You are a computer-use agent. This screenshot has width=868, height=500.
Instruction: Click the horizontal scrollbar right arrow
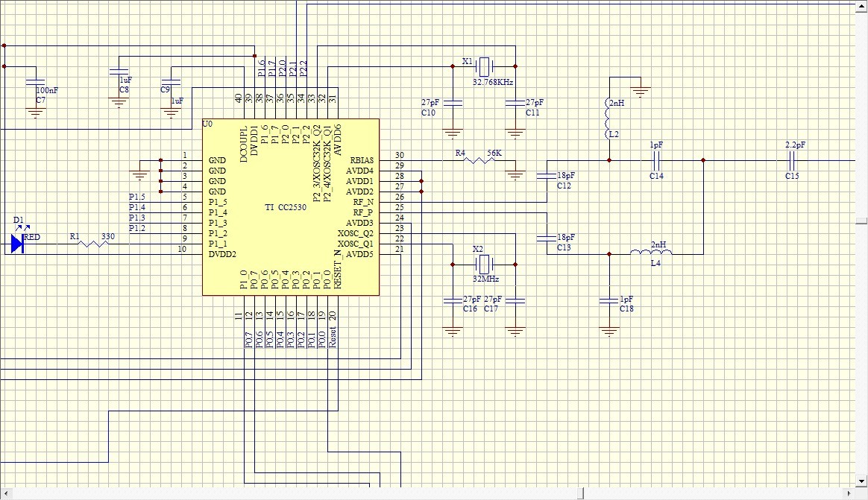tap(850, 493)
